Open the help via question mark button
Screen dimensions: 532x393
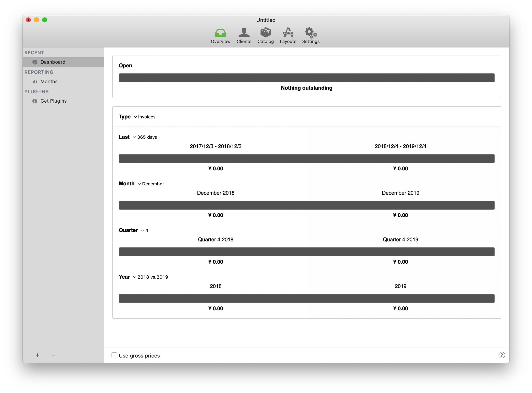(502, 355)
